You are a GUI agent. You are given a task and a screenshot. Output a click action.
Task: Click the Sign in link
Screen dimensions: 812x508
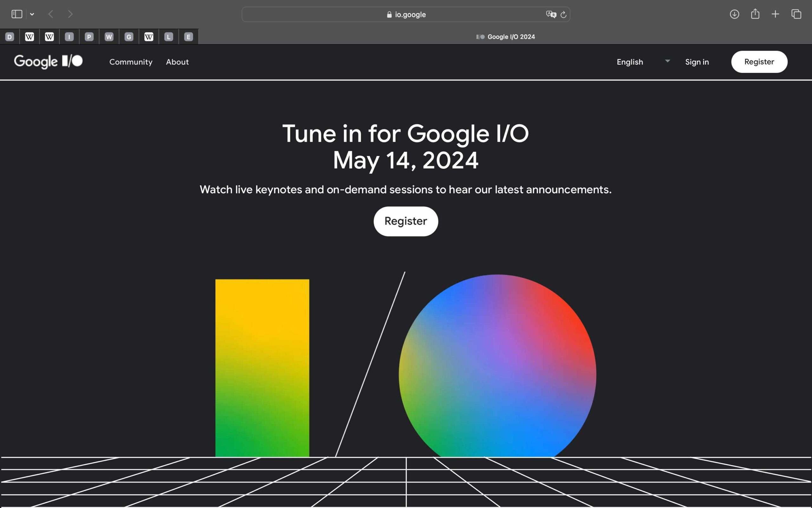pyautogui.click(x=697, y=62)
